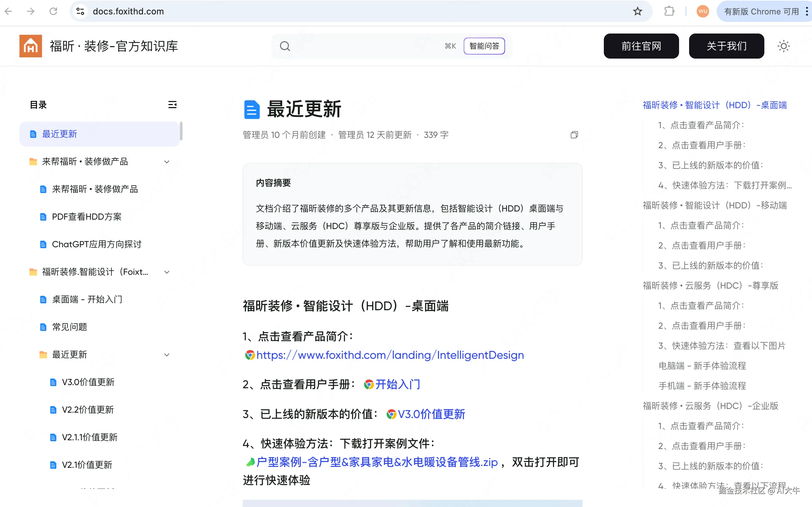
Task: Collapse the 福昕装修.智能设计 folder chevron
Action: coord(167,272)
